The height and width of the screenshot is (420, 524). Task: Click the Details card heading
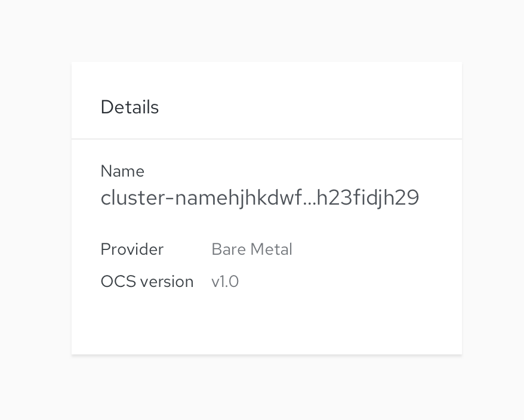point(130,107)
